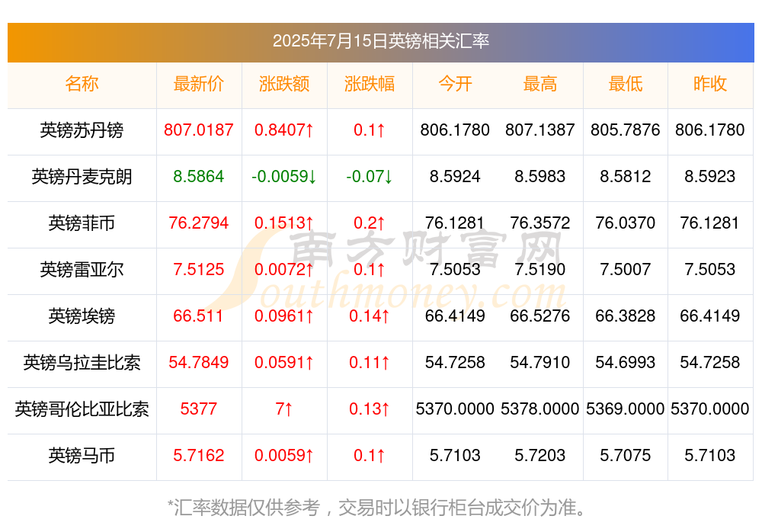This screenshot has width=762, height=532.
Task: Select the 英镑雷亚尔 row name
Action: (82, 269)
